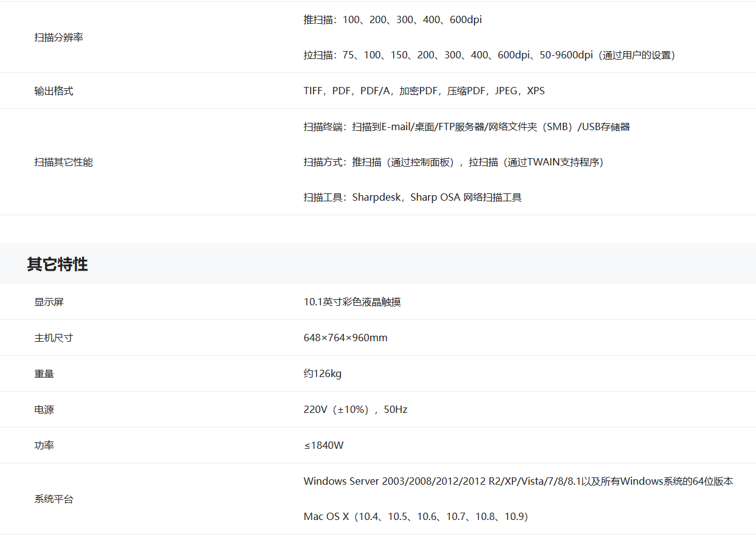Click the 扫描终端 destinations line

[x=467, y=127]
